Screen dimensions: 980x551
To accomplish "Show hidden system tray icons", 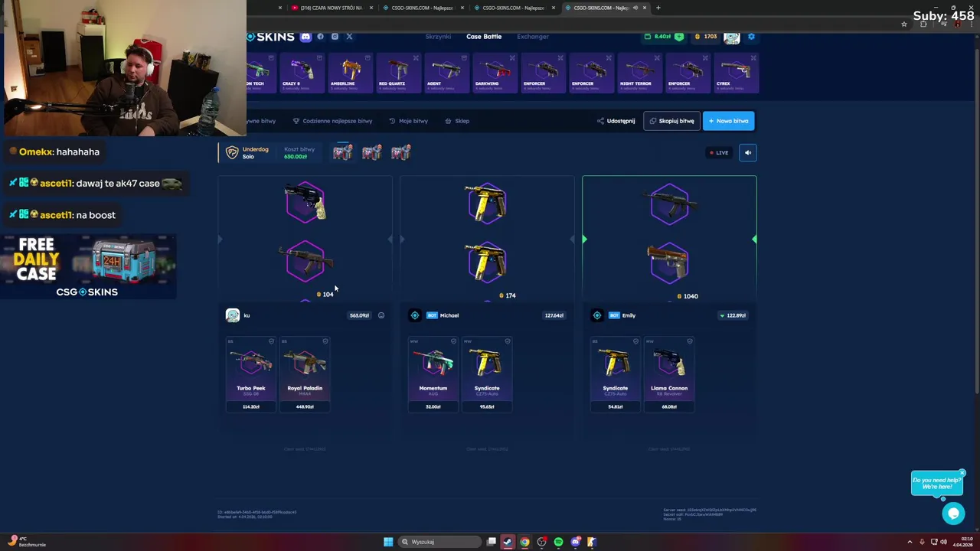I will click(910, 542).
